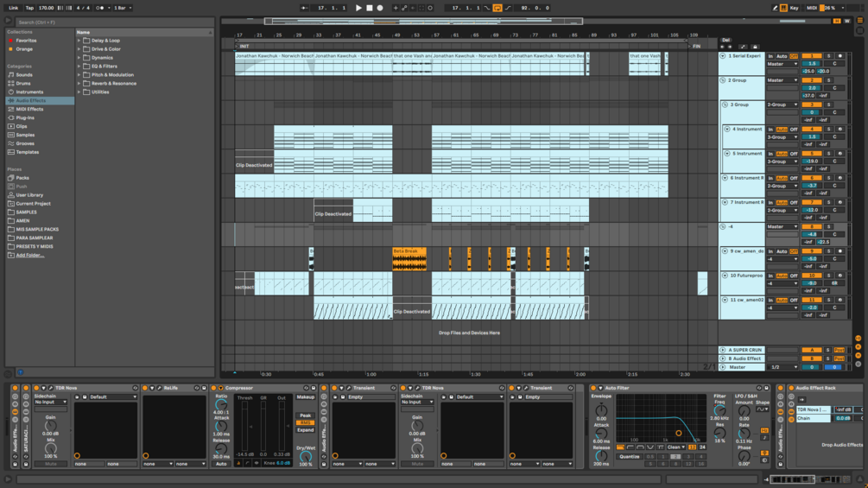Image resolution: width=868 pixels, height=488 pixels.
Task: Start playback with the Play button
Action: (358, 8)
